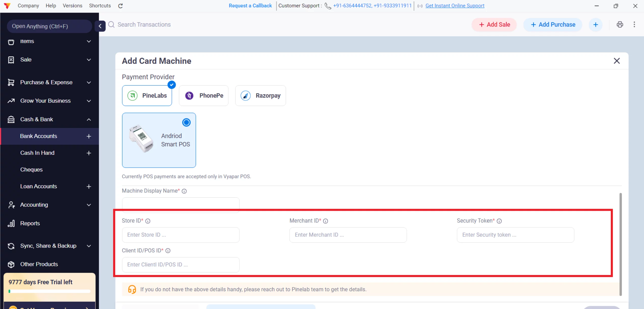Expand Purchase & Expense chevron
This screenshot has width=644, height=309.
(x=89, y=83)
